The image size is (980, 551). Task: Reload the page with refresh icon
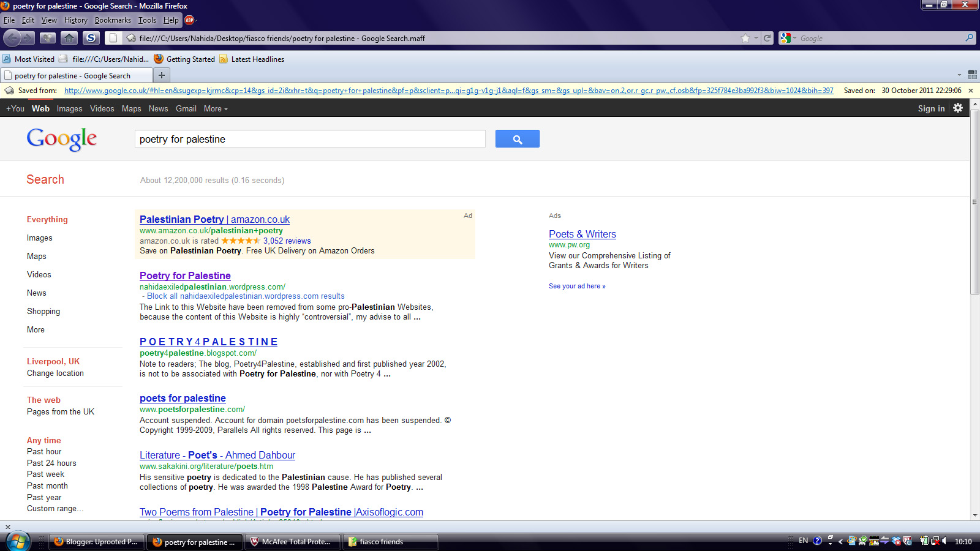point(767,38)
